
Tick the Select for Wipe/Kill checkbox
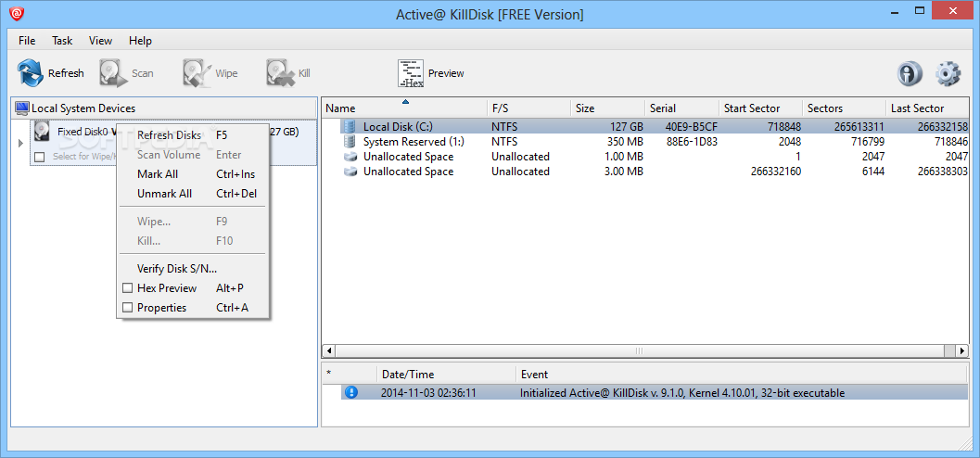(x=40, y=157)
